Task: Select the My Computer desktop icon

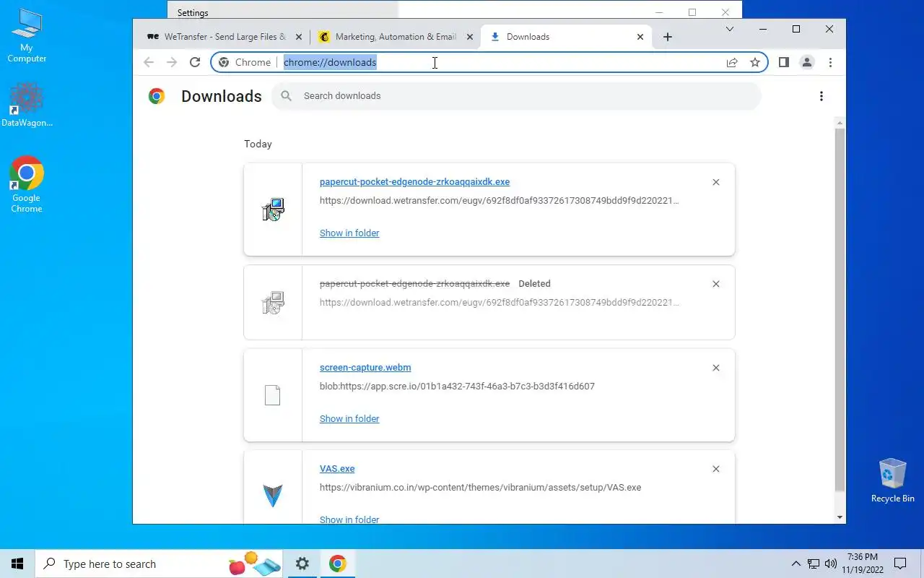Action: click(27, 36)
